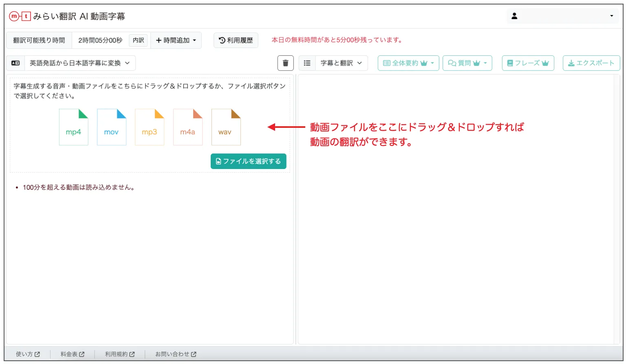
Task: Click the wav file format icon
Action: 226,127
